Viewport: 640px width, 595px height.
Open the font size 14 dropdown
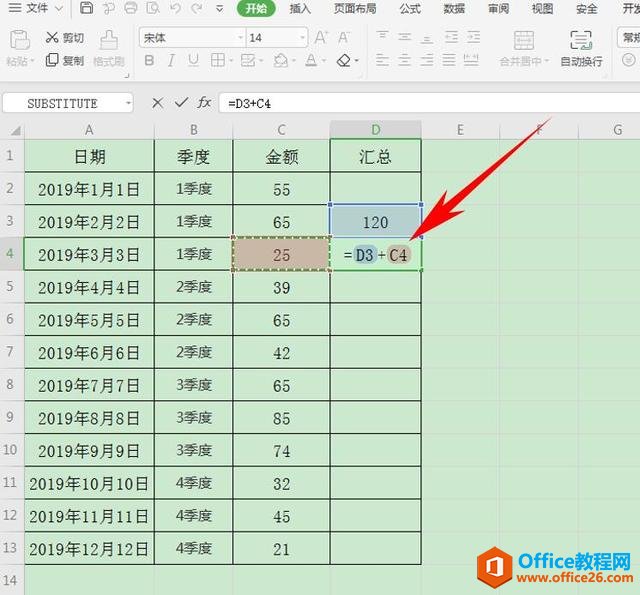(302, 38)
